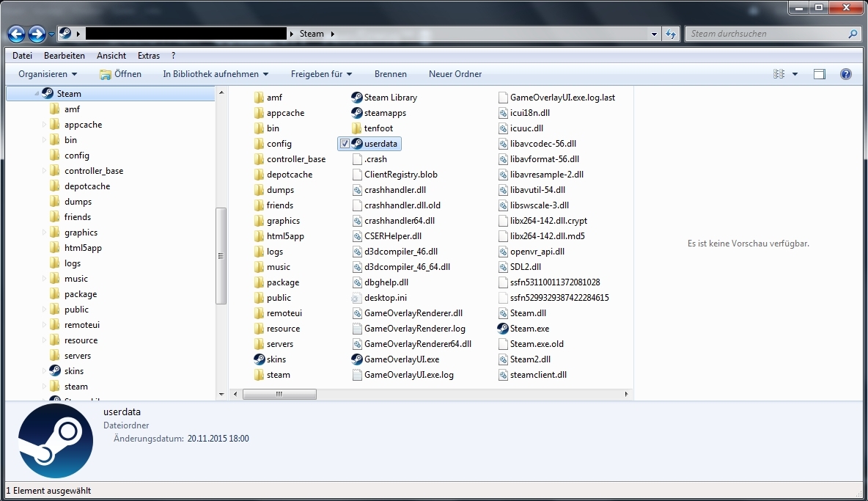Click the large Steam logo in details pane
Image resolution: width=868 pixels, height=501 pixels.
click(56, 441)
